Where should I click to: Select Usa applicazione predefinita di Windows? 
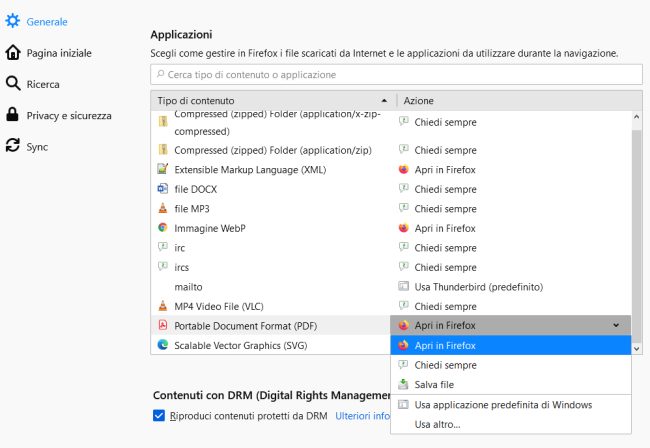point(510,404)
